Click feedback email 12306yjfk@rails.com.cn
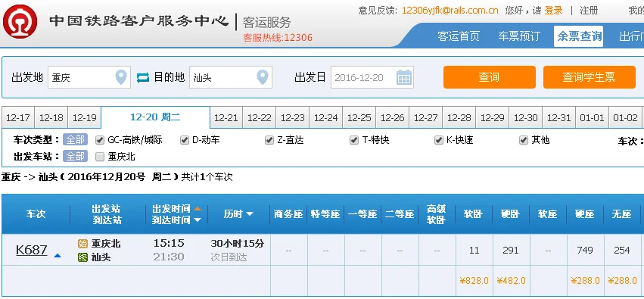Image resolution: width=644 pixels, height=299 pixels. 450,11
